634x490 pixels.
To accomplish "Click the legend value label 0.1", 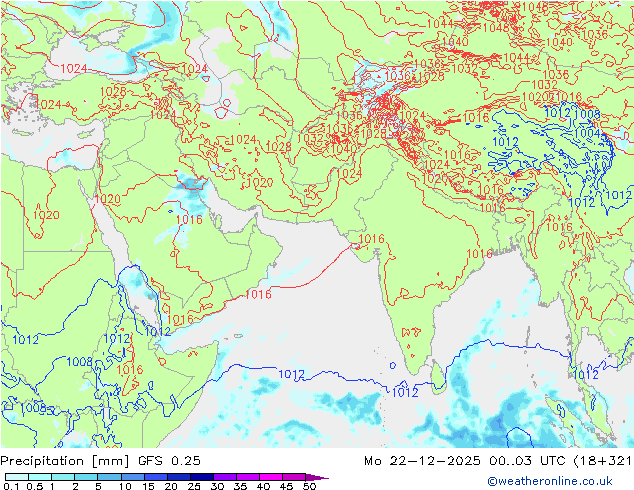I will click(11, 486).
